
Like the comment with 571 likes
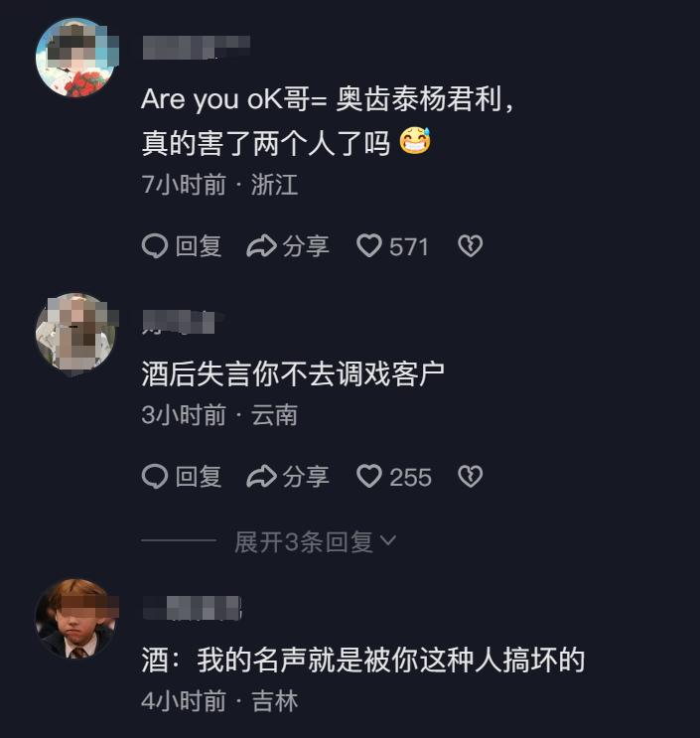[369, 246]
